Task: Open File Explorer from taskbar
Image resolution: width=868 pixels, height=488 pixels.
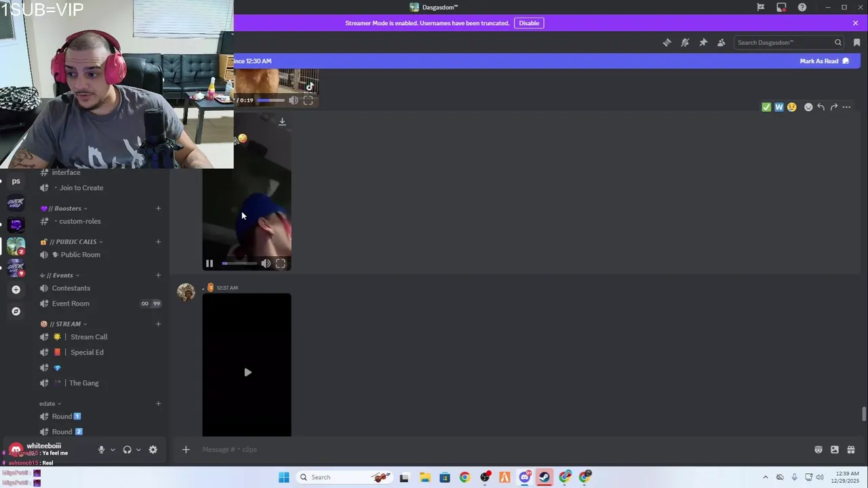Action: pos(425,477)
